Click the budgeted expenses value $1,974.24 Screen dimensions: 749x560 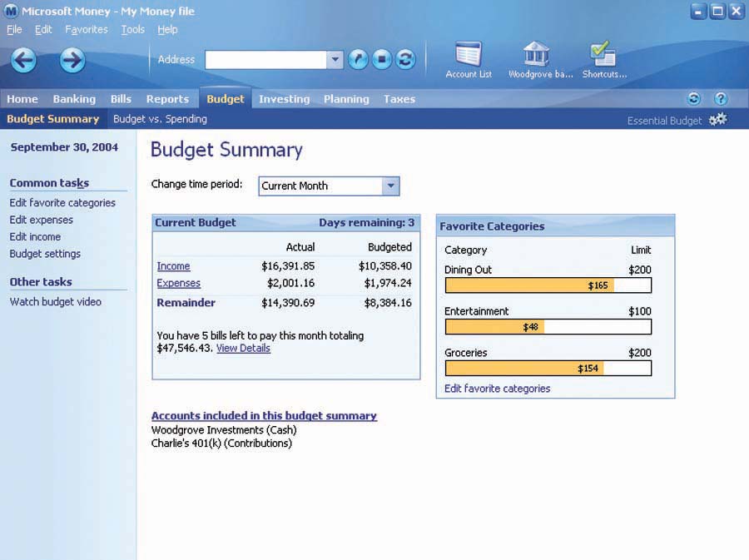click(388, 283)
